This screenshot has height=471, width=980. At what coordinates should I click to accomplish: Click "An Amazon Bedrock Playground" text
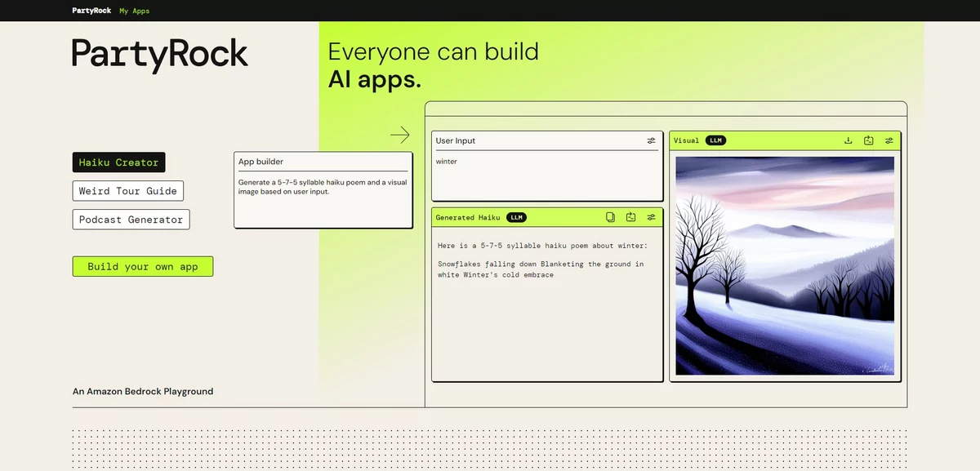pos(143,392)
